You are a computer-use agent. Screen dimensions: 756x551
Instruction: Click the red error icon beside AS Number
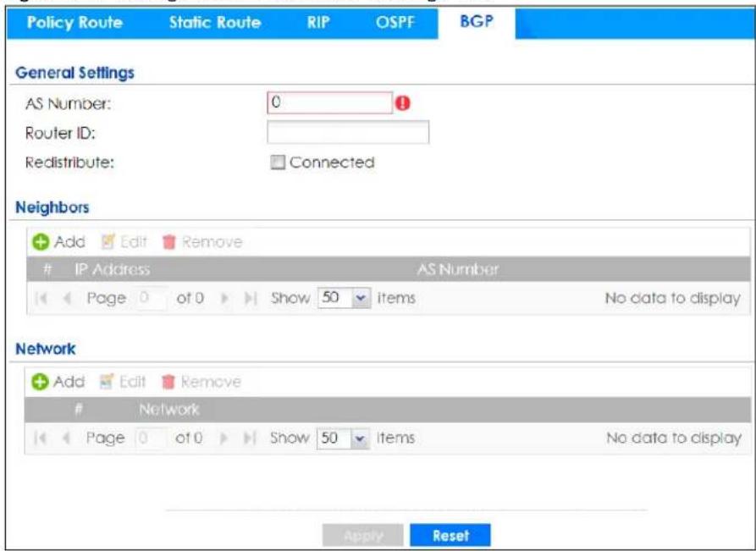click(403, 103)
